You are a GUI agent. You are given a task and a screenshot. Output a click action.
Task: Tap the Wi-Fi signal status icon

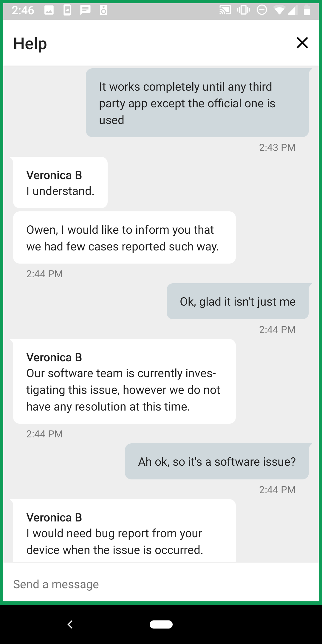279,10
